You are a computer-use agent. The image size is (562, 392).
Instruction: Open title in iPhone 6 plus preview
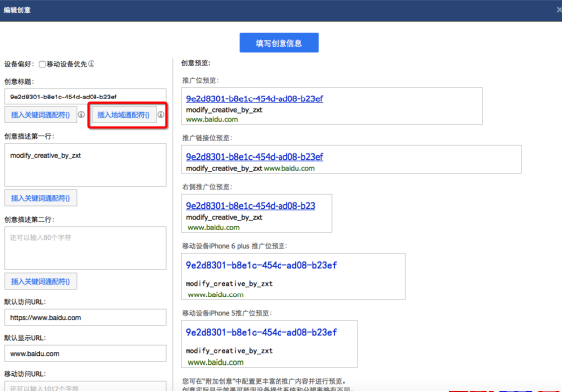262,265
